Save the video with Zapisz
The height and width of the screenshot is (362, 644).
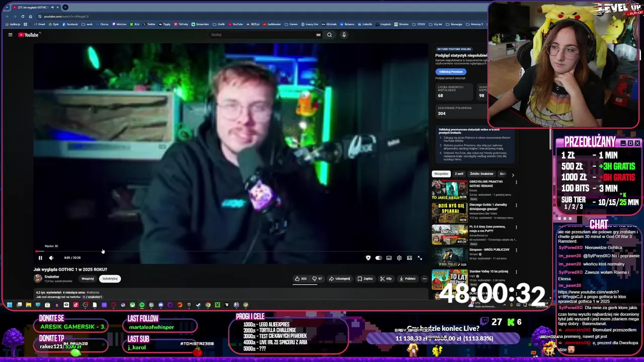[365, 279]
